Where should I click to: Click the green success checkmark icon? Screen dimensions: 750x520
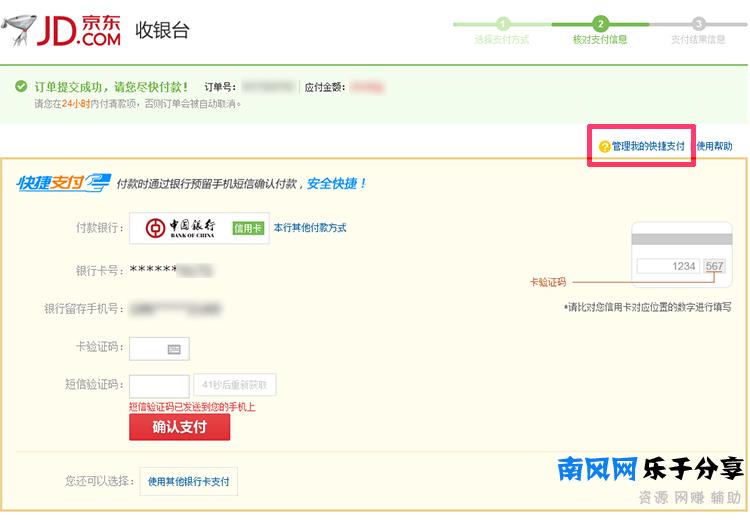click(21, 86)
